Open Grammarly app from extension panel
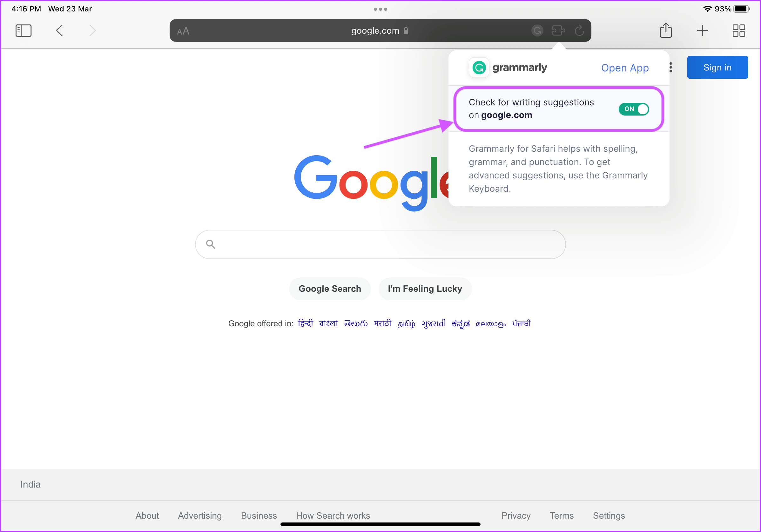Viewport: 761px width, 532px height. pos(624,67)
